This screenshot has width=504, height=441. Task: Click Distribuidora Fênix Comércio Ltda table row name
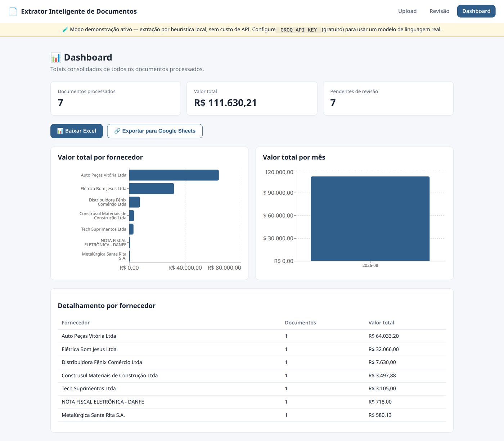[102, 362]
